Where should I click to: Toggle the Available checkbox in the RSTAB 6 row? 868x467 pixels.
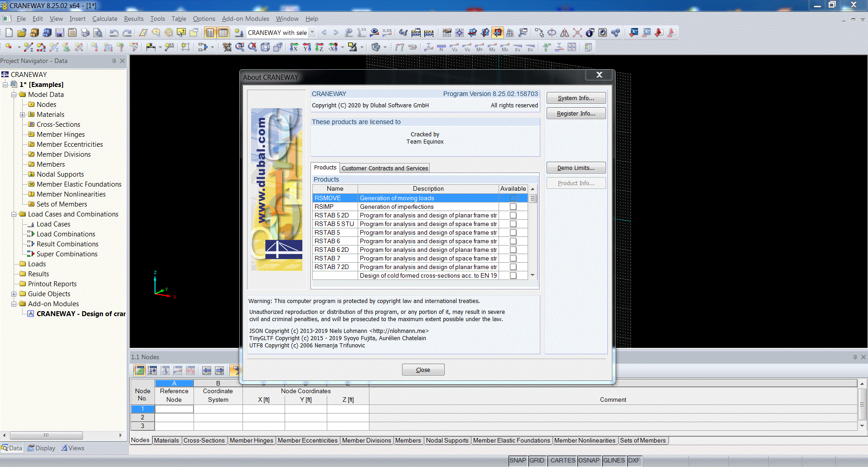click(x=513, y=241)
